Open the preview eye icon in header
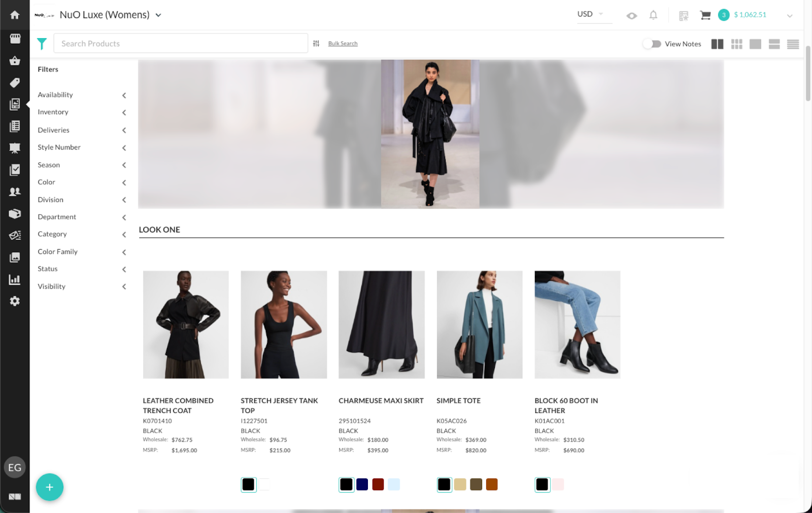812x513 pixels. click(631, 15)
